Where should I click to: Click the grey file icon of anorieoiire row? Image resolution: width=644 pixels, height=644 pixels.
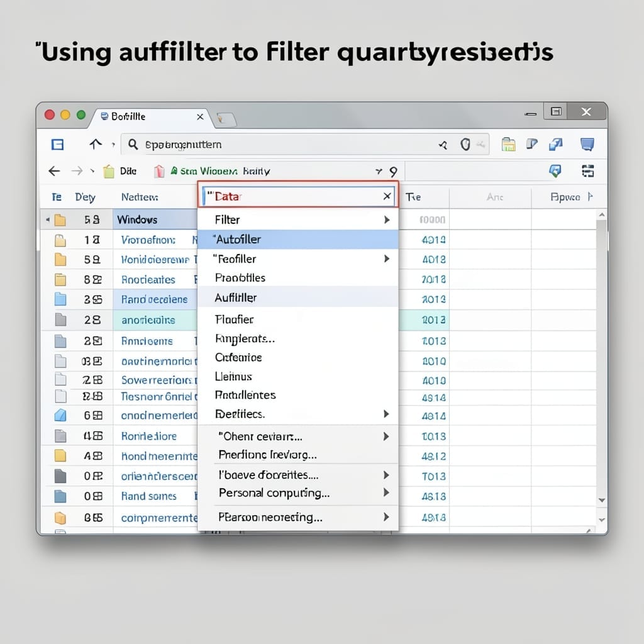60,319
